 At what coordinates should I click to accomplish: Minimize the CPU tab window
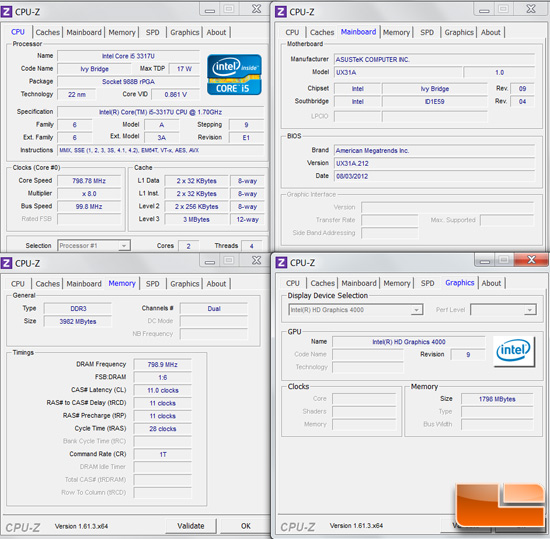tap(209, 10)
